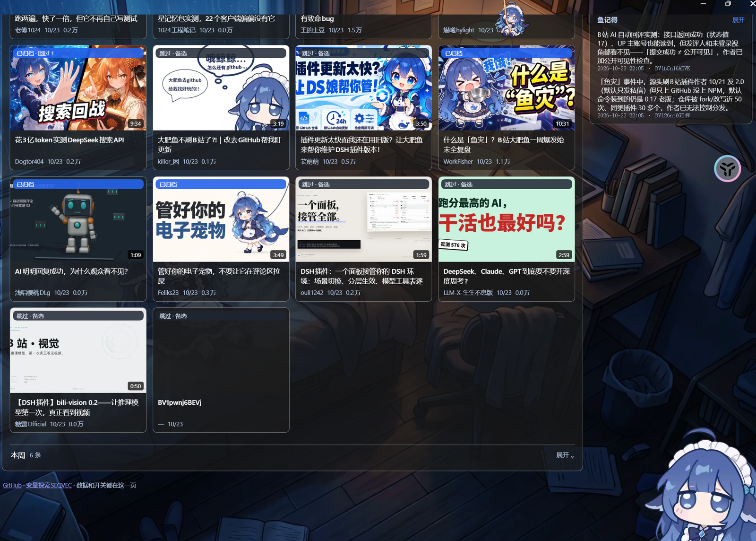Click author name 老傅1024

(x=28, y=30)
